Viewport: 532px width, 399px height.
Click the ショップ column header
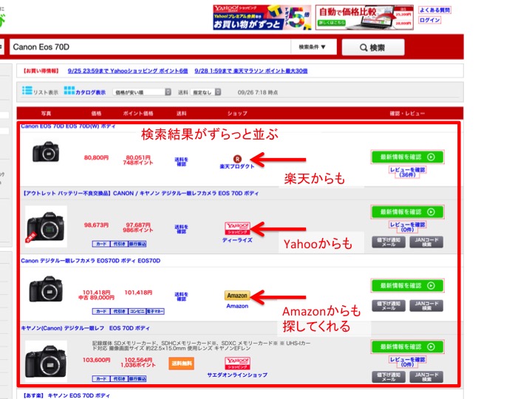[x=237, y=113]
